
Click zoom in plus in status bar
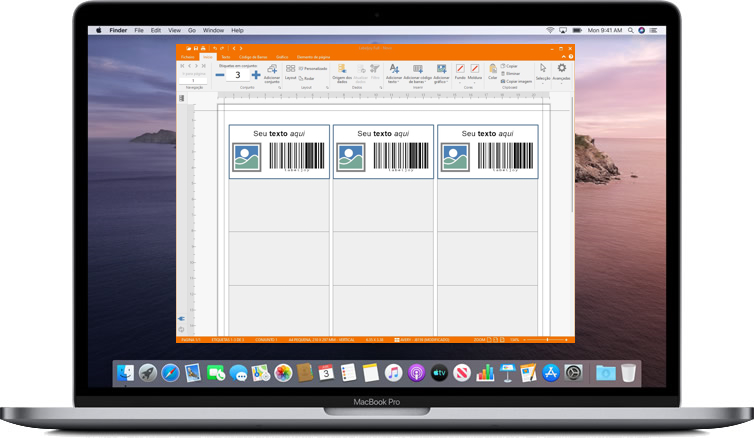pyautogui.click(x=566, y=340)
